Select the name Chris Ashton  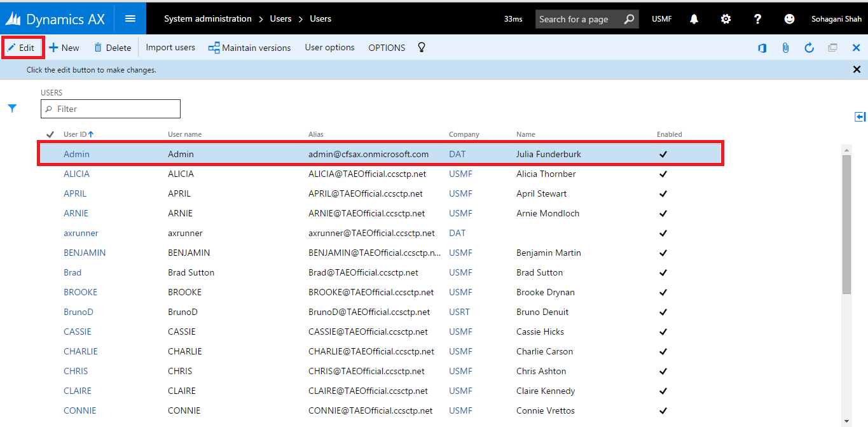[x=541, y=371]
